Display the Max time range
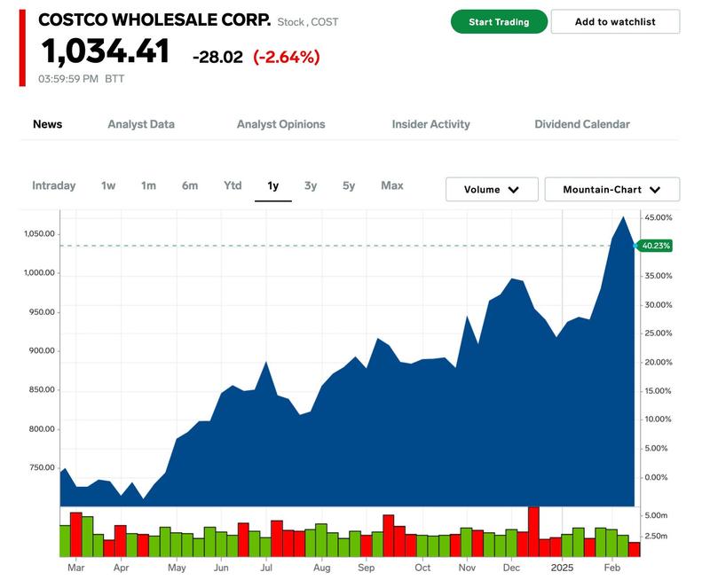The width and height of the screenshot is (710, 588). [x=392, y=185]
